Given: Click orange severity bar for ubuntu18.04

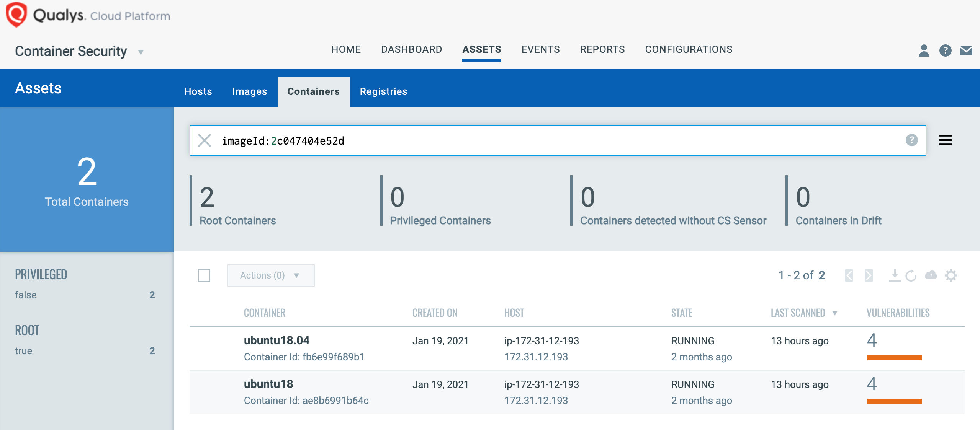Looking at the screenshot, I should pos(894,357).
